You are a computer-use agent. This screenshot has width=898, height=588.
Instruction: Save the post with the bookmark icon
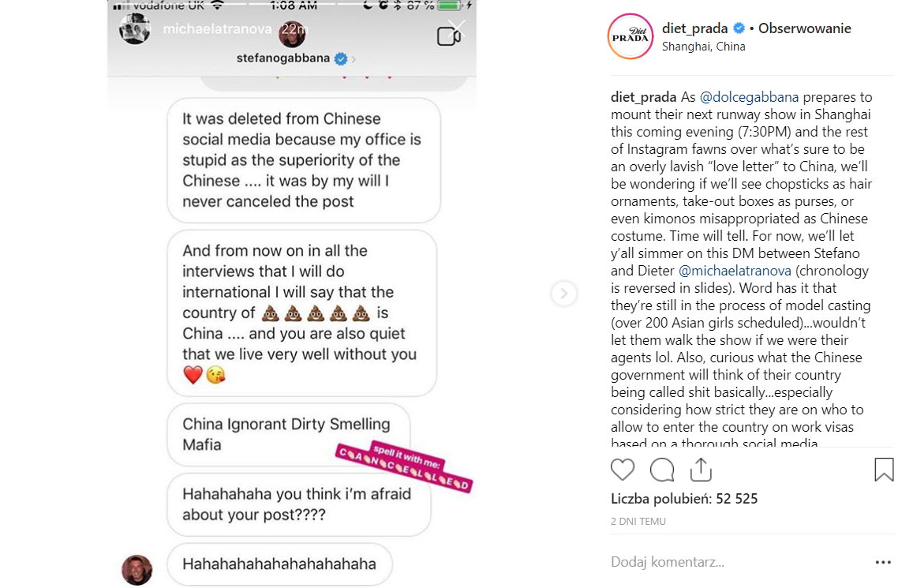click(x=884, y=470)
